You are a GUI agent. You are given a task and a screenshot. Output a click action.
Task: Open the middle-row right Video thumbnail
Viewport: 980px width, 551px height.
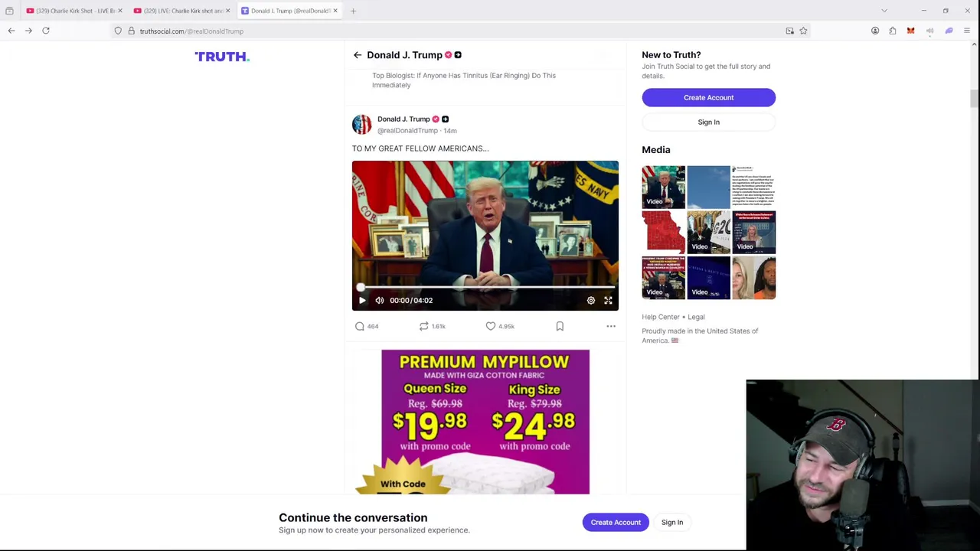(x=754, y=232)
